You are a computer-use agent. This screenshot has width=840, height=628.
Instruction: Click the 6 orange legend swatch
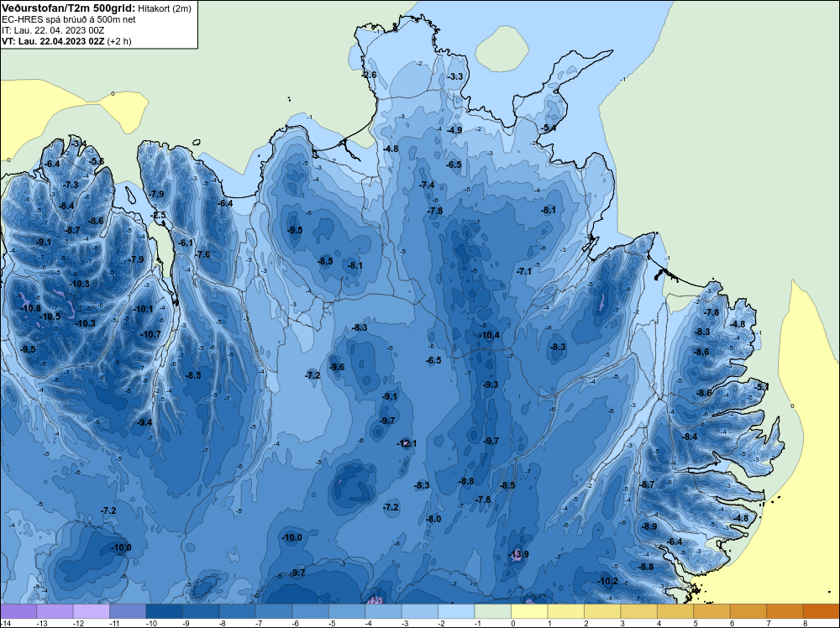(748, 611)
